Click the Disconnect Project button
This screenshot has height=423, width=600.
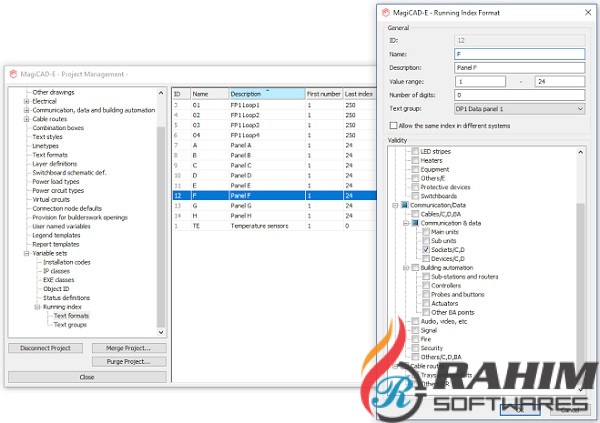click(x=46, y=348)
